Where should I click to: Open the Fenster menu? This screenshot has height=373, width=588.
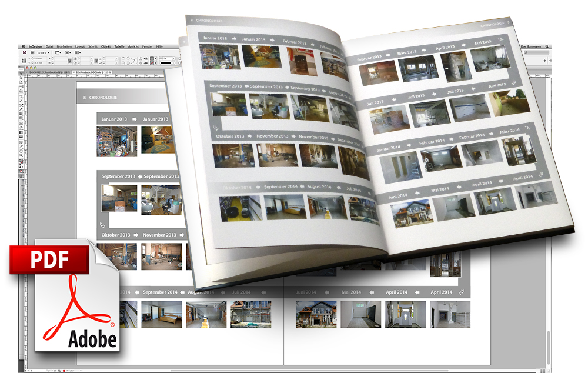[x=148, y=46]
